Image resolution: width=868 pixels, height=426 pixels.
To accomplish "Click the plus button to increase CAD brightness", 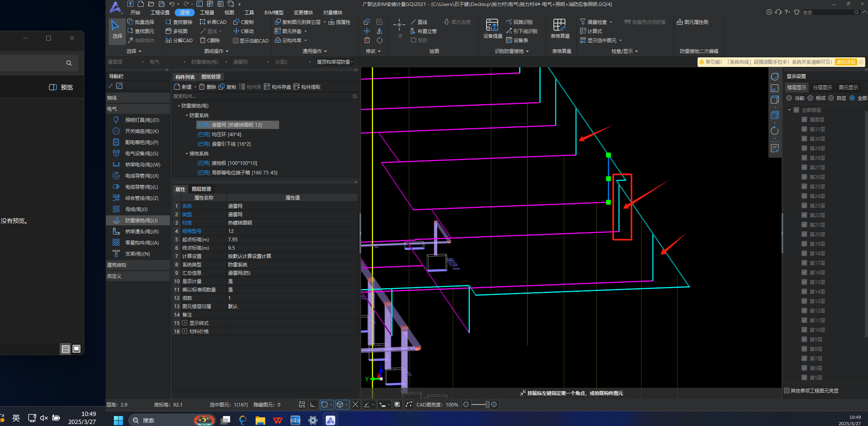I will pyautogui.click(x=494, y=405).
